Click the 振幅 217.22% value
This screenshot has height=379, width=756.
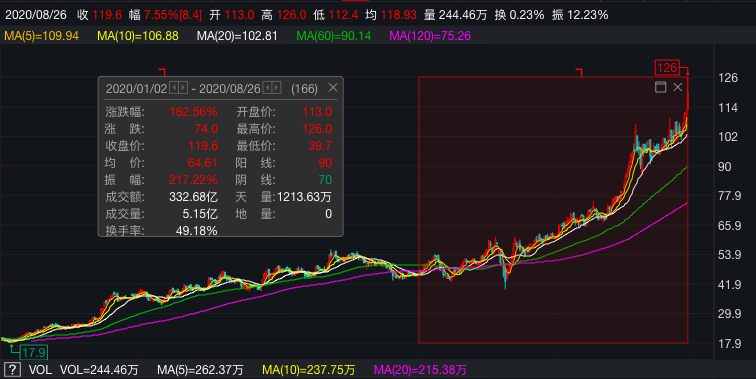pos(193,180)
